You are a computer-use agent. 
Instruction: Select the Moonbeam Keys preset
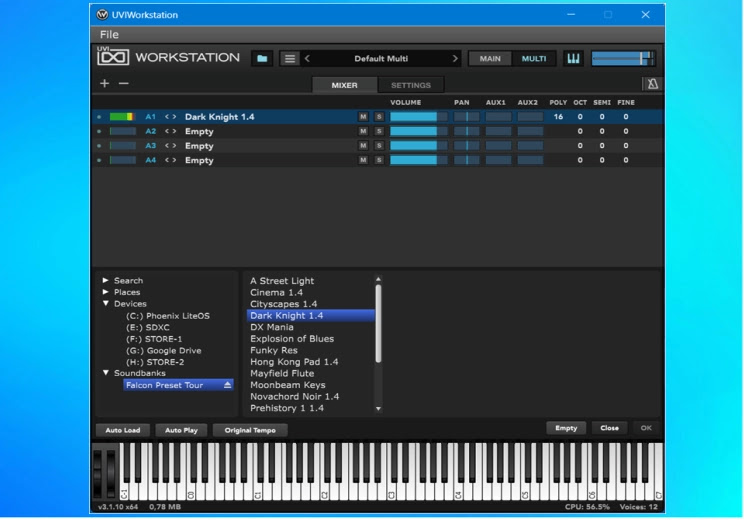click(x=288, y=385)
